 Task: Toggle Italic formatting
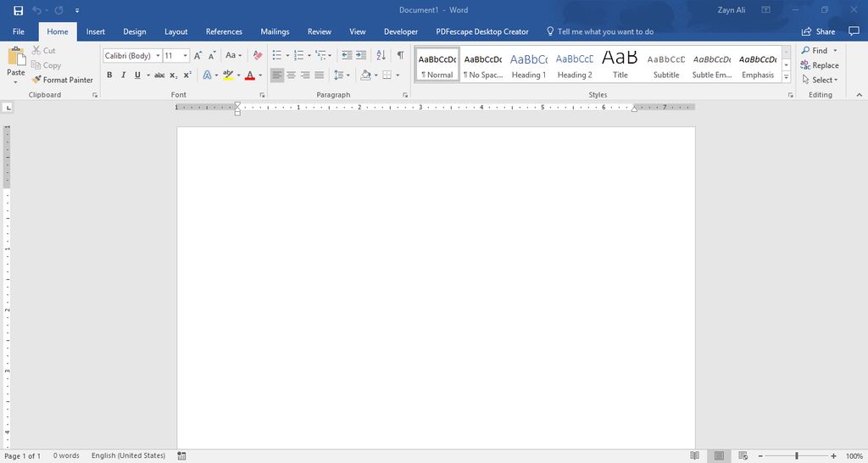[x=124, y=75]
